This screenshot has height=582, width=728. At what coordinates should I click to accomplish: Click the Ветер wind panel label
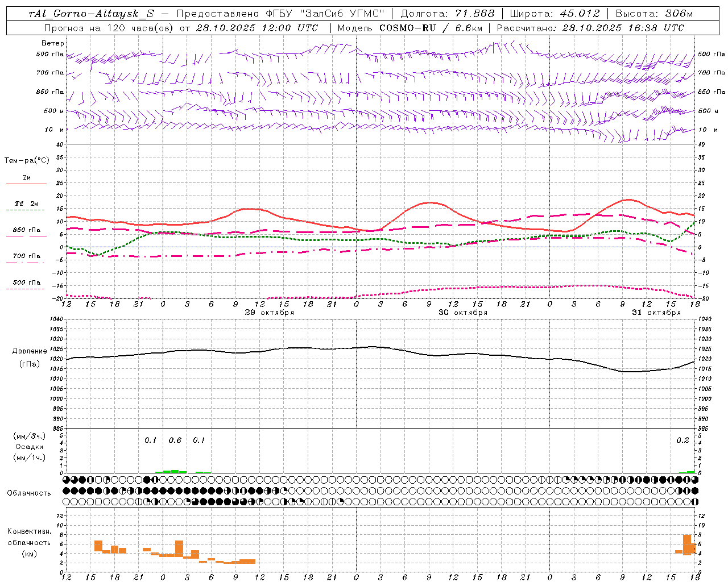coord(53,43)
